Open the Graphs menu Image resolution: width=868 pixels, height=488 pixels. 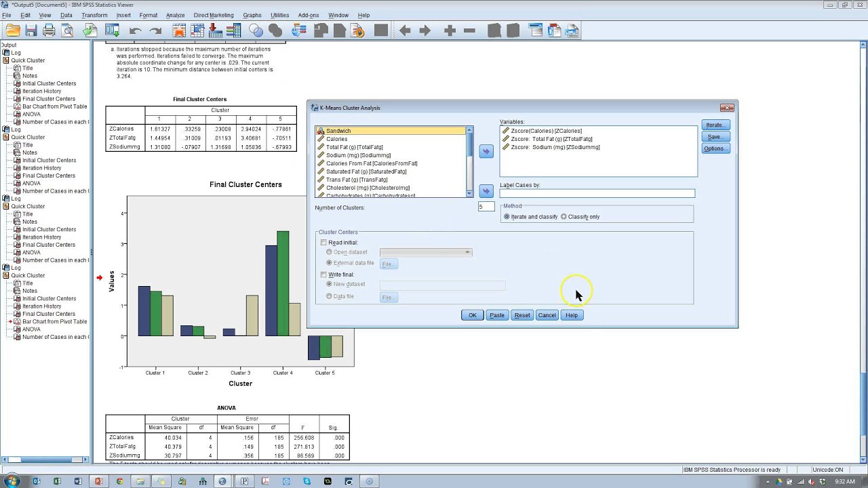pos(252,15)
